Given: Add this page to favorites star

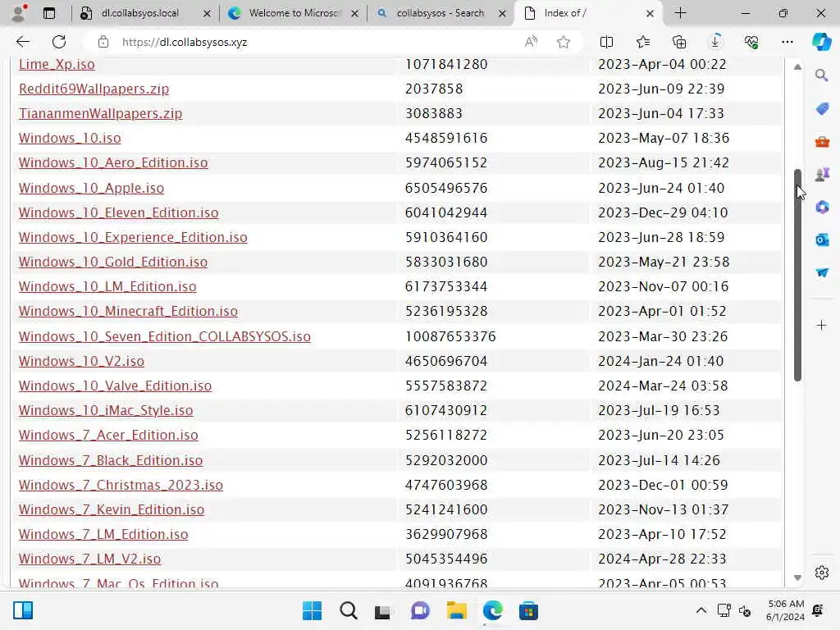Looking at the screenshot, I should (563, 42).
